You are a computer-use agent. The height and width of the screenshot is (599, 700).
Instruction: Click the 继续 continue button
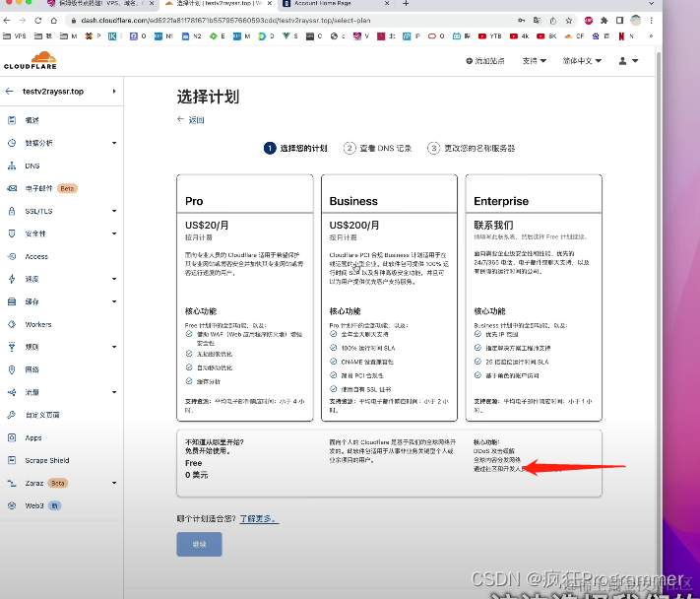pos(199,545)
